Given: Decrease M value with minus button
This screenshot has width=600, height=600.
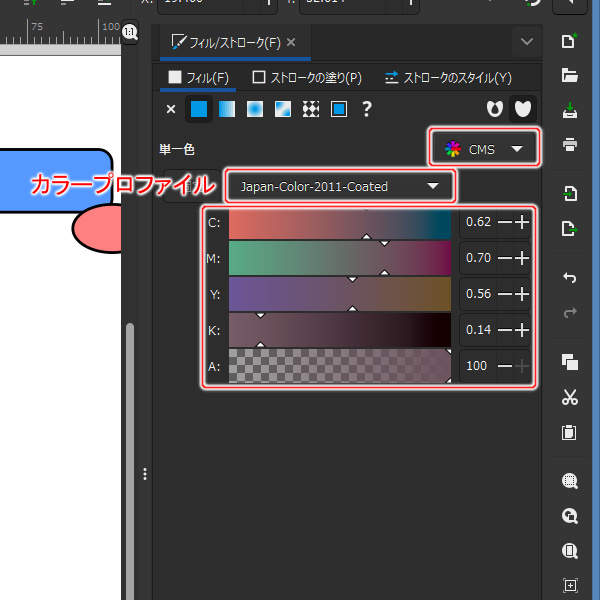Looking at the screenshot, I should click(505, 258).
